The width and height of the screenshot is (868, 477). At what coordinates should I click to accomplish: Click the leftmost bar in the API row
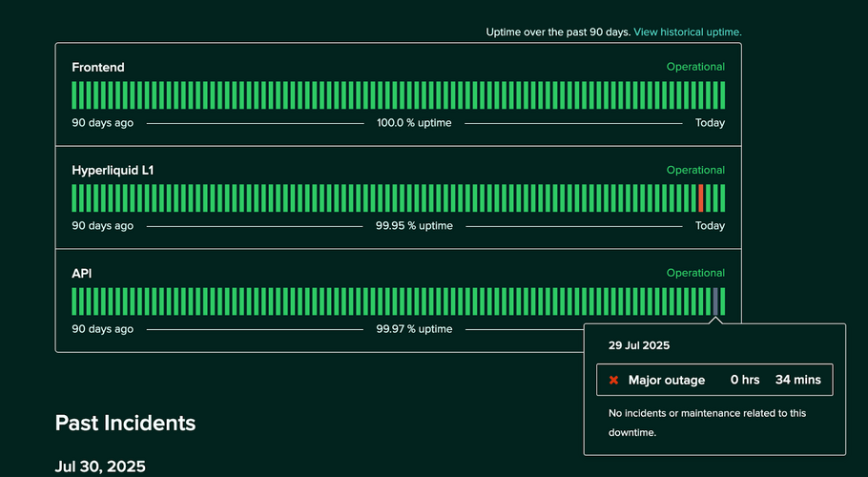coord(74,301)
